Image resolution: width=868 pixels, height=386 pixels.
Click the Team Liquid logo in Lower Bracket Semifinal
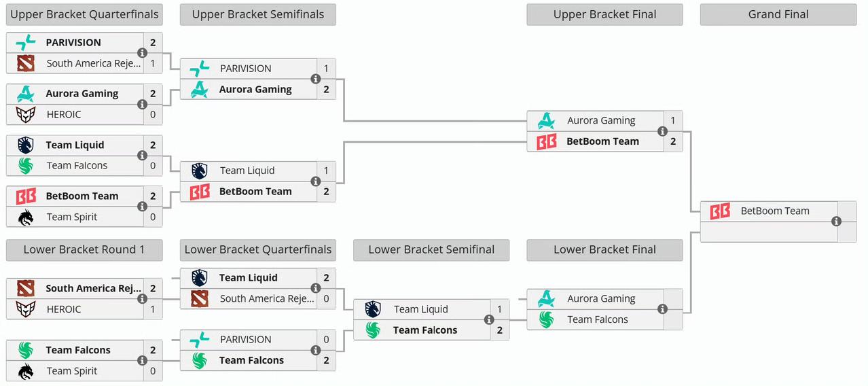(373, 309)
